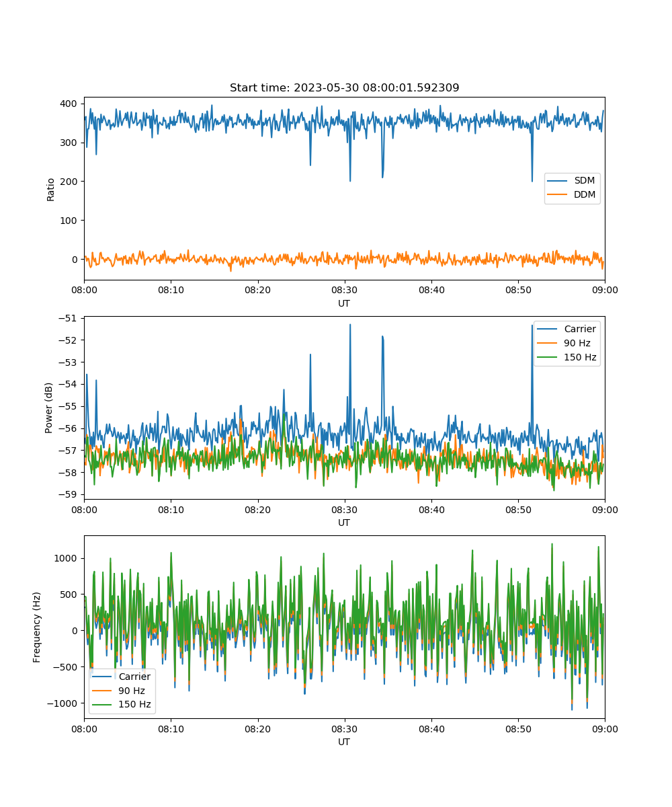This screenshot has height=807, width=672.
Task: Click the UT label under the Ratio plot
Action: click(344, 304)
